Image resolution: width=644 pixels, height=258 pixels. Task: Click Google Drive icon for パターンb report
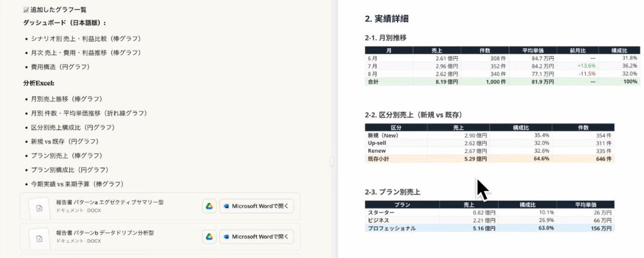pyautogui.click(x=209, y=236)
